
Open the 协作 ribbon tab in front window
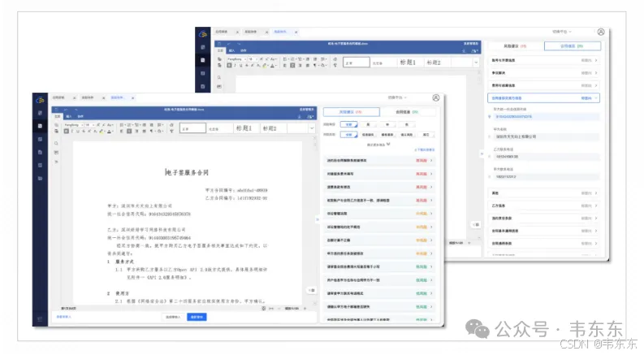(80, 117)
